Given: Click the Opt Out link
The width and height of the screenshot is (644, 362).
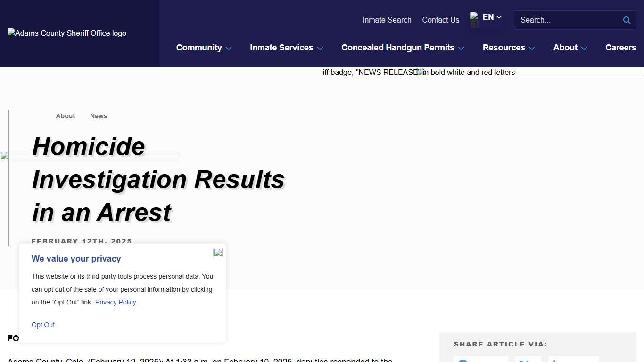Looking at the screenshot, I should coord(43,325).
